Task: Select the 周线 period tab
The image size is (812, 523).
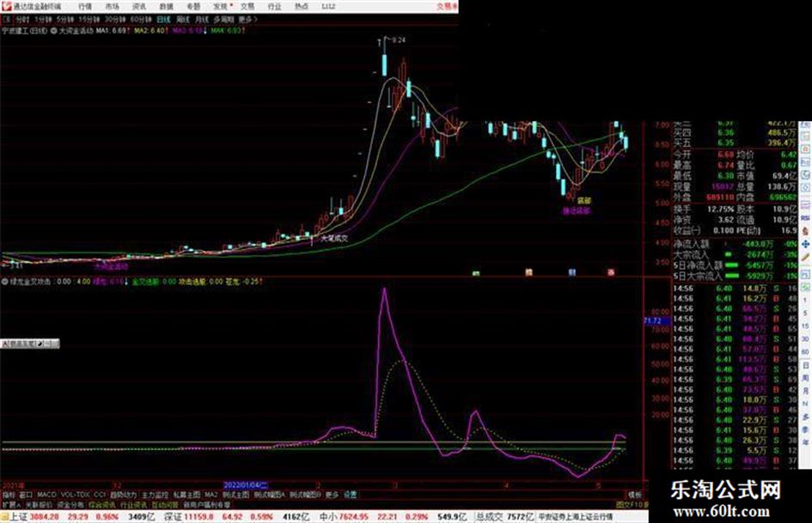Action: [x=183, y=19]
